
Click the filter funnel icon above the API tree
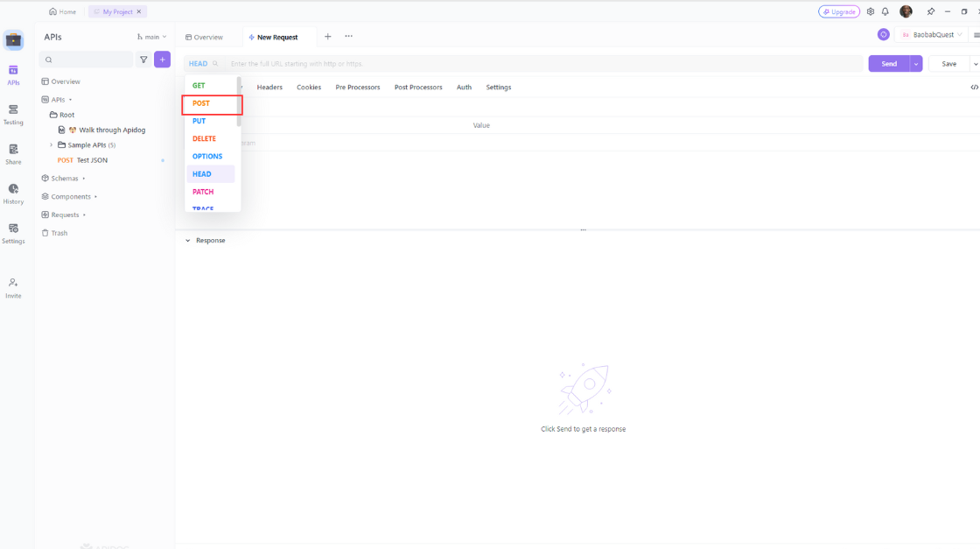(143, 59)
